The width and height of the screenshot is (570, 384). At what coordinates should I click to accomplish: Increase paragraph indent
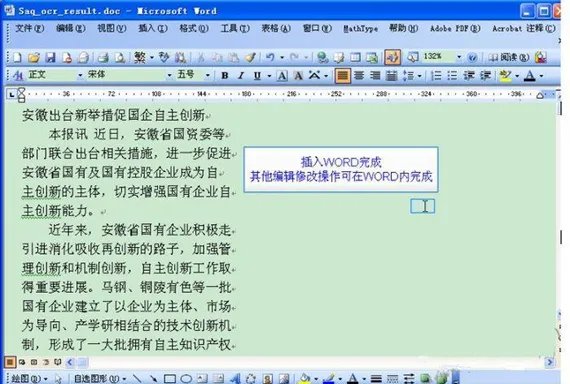485,76
